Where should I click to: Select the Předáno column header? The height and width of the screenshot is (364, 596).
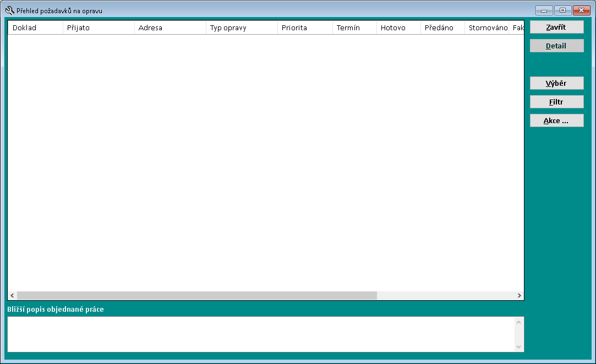tap(442, 28)
